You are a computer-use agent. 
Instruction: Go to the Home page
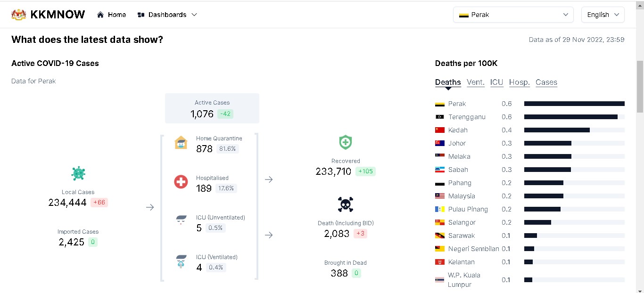tap(112, 15)
